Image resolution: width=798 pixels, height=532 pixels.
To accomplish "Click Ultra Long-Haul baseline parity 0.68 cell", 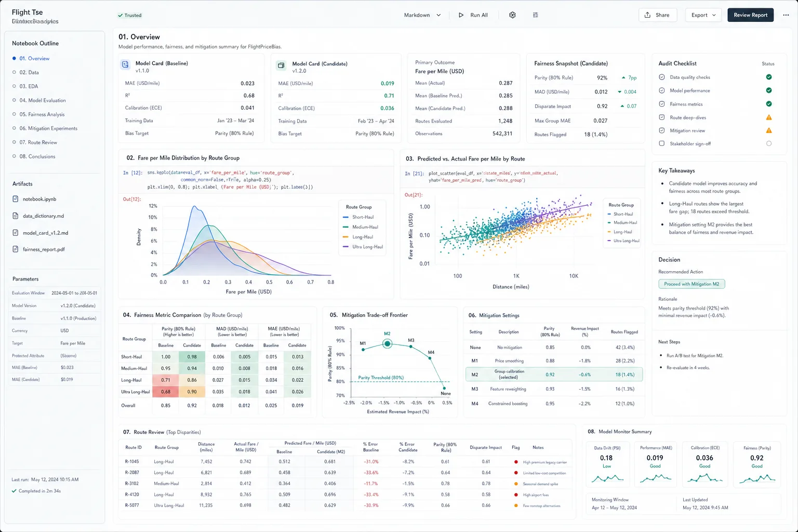I will click(166, 392).
